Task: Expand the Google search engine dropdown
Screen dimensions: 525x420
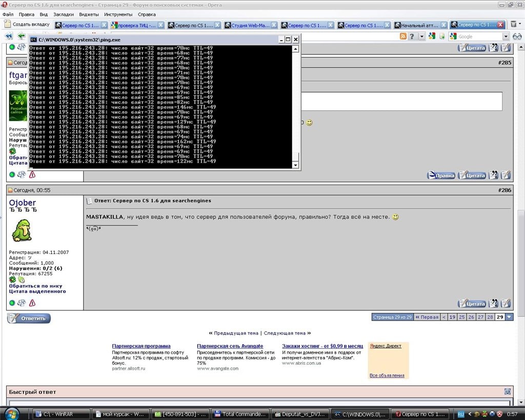Action: [x=506, y=36]
